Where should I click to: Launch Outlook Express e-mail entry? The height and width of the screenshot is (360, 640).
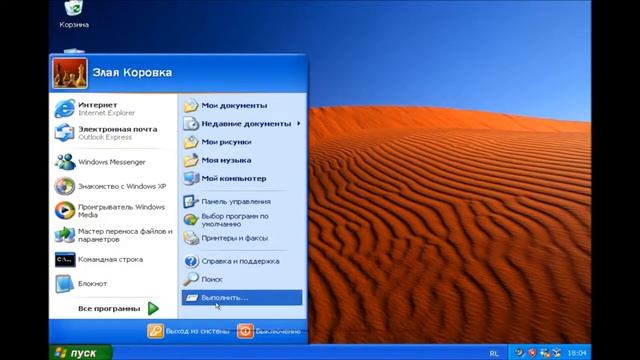[x=113, y=133]
